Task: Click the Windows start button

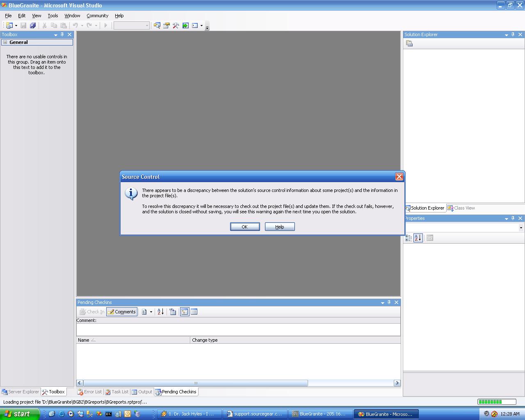Action: (20, 414)
